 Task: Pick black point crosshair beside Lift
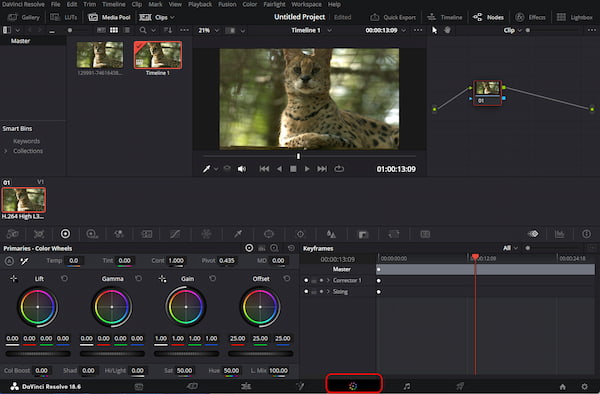[x=13, y=278]
